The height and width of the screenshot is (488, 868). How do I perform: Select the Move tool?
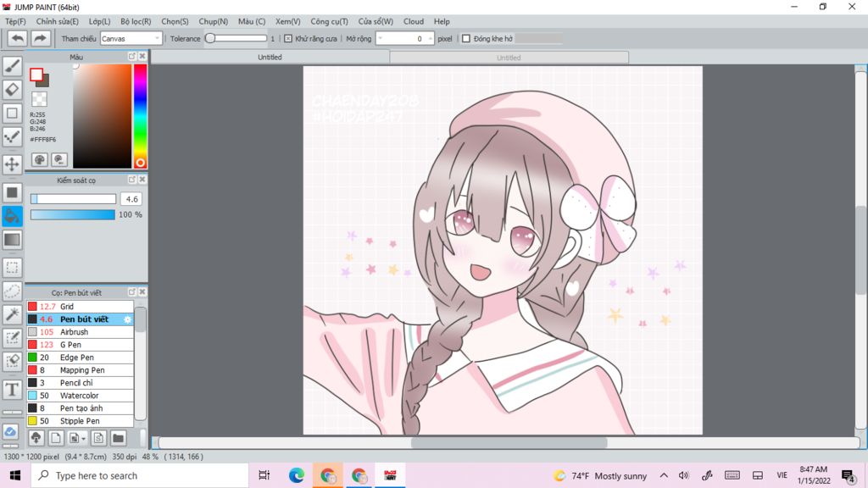point(12,164)
